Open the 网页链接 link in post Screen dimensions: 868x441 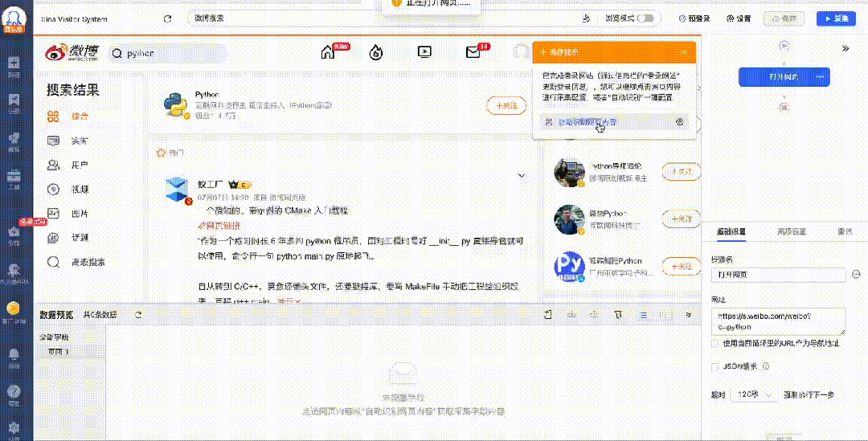click(219, 226)
